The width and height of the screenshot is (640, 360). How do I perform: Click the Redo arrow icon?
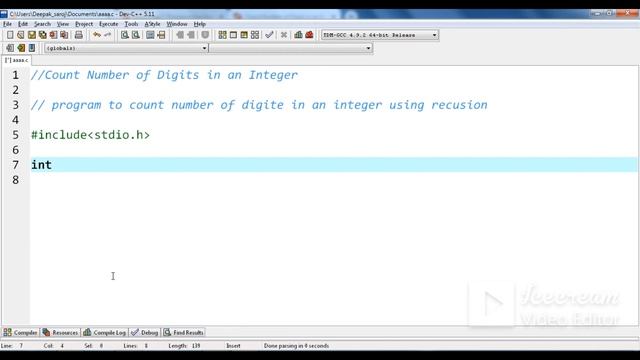(107, 35)
